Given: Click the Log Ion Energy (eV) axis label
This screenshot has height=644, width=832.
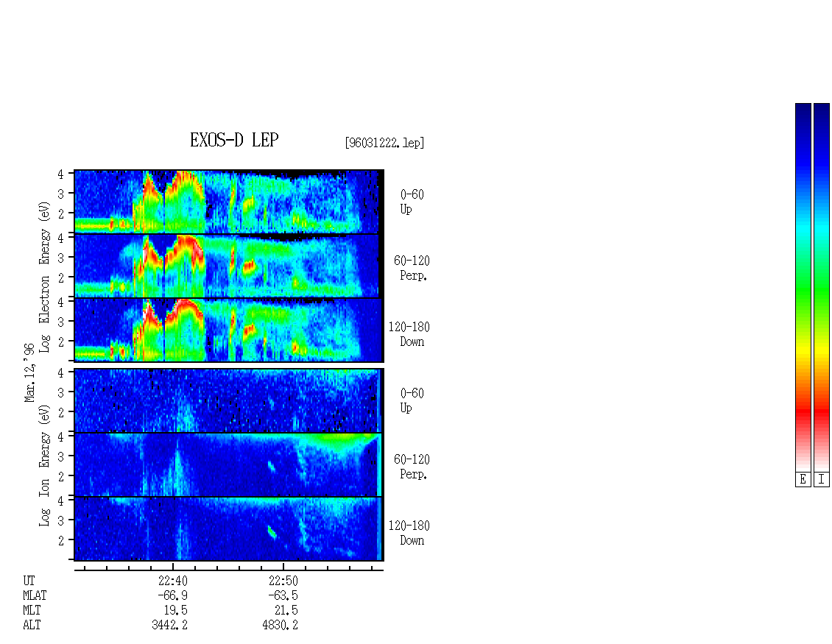Looking at the screenshot, I should click(x=44, y=466).
